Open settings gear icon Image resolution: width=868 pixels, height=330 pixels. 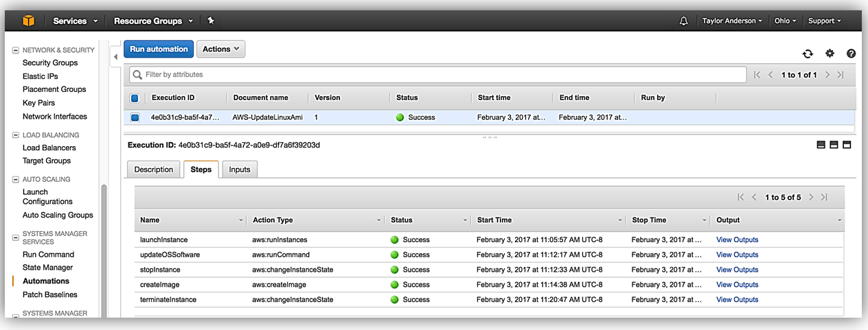click(x=830, y=54)
